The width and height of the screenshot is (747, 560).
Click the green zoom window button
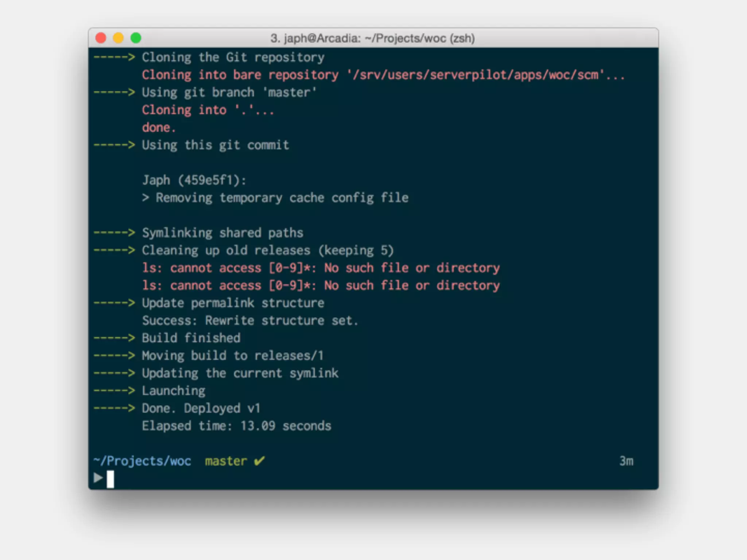coord(136,38)
